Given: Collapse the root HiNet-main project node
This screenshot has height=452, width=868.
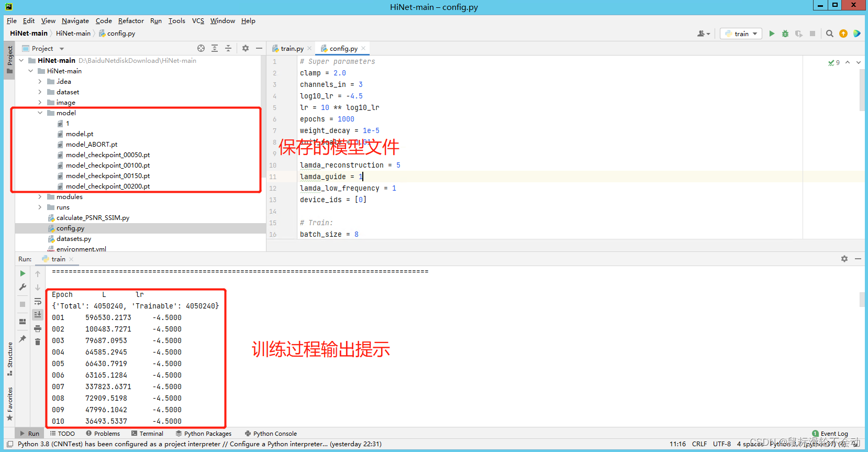Looking at the screenshot, I should click(21, 60).
